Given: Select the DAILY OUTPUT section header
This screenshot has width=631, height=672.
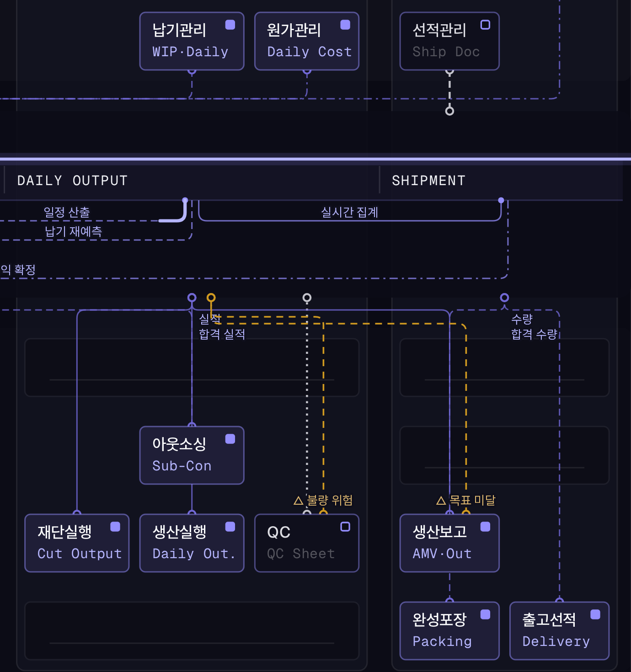Looking at the screenshot, I should pyautogui.click(x=72, y=181).
